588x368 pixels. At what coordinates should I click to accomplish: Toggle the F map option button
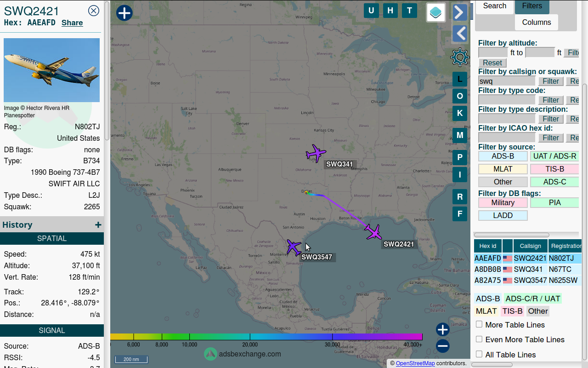(x=460, y=214)
